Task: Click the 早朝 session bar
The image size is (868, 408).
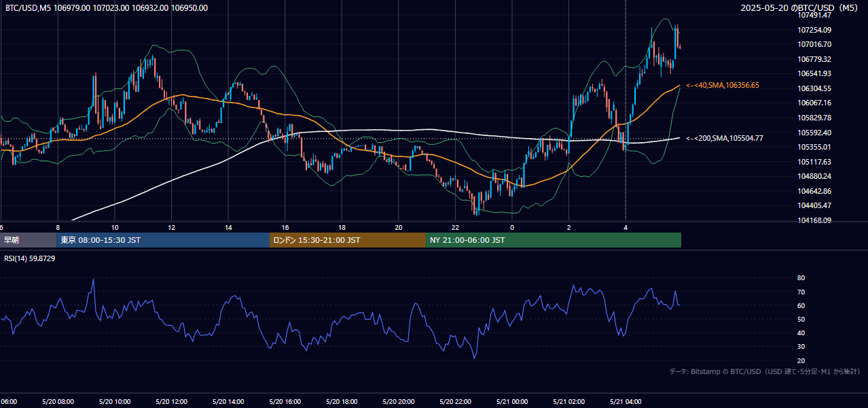Action: [x=28, y=240]
